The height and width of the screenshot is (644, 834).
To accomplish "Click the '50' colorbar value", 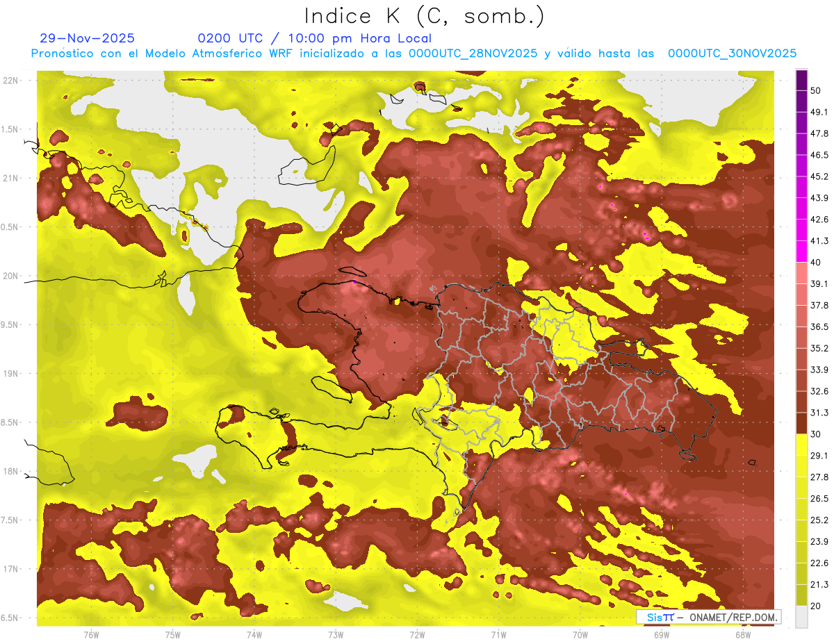I will click(816, 90).
